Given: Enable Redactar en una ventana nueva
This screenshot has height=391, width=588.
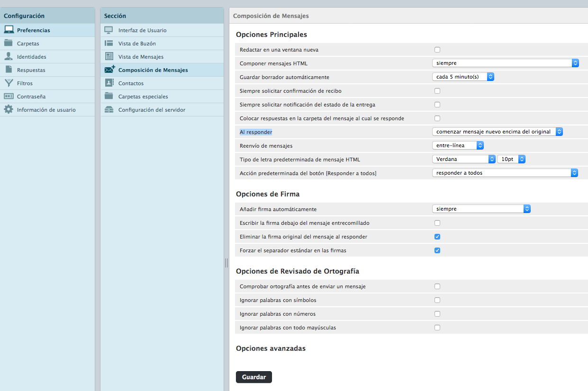Looking at the screenshot, I should click(437, 50).
